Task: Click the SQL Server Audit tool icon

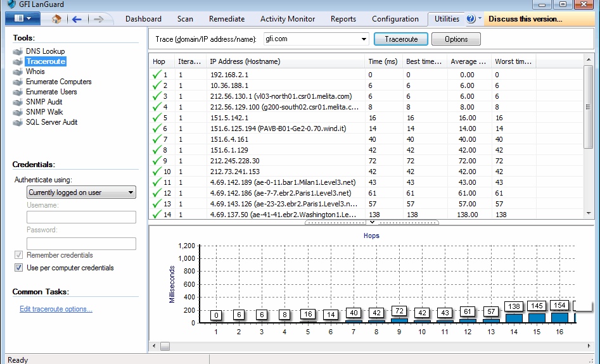Action: point(18,122)
